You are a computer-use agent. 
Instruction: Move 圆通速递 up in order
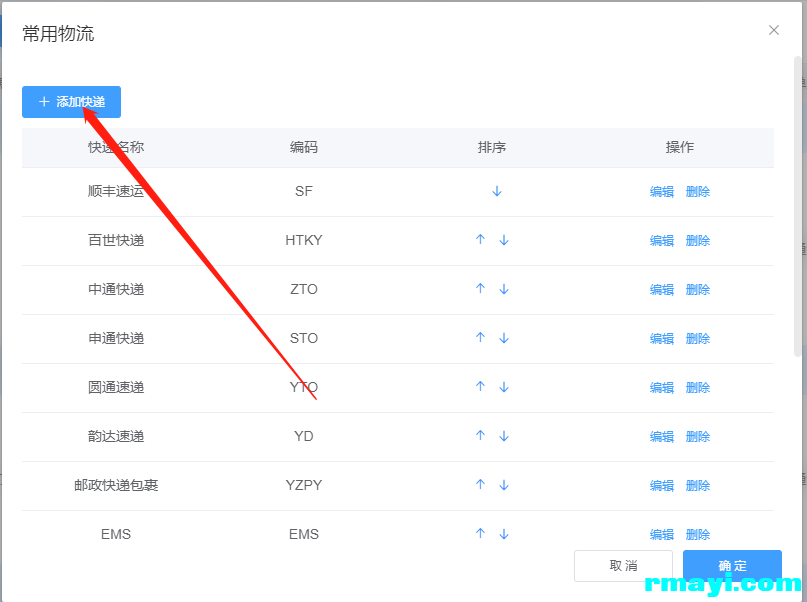pyautogui.click(x=480, y=386)
